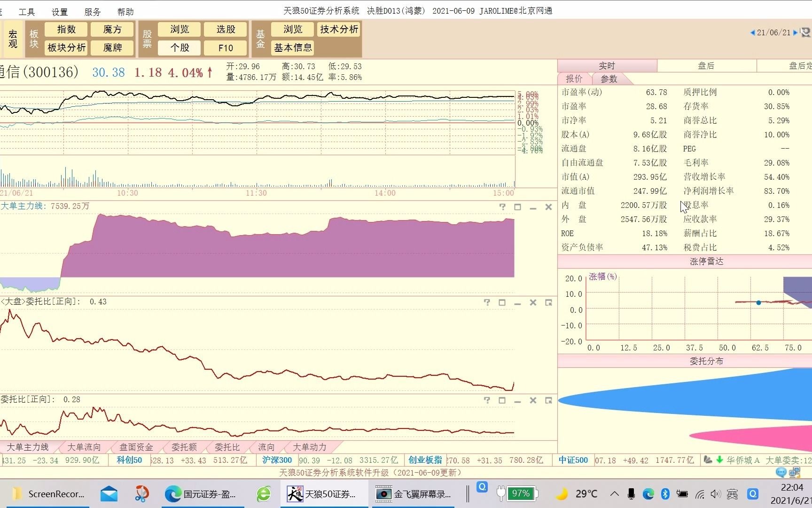Click 浏览 in the 股票 group

180,29
